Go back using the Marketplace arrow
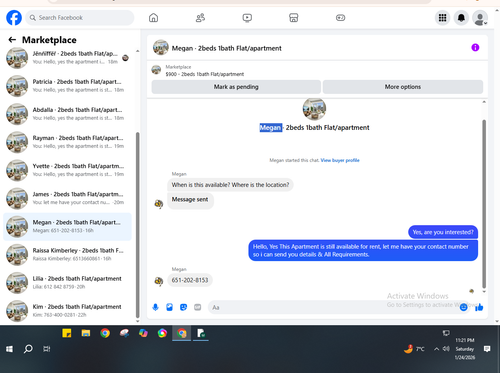This screenshot has width=500, height=373. point(12,40)
